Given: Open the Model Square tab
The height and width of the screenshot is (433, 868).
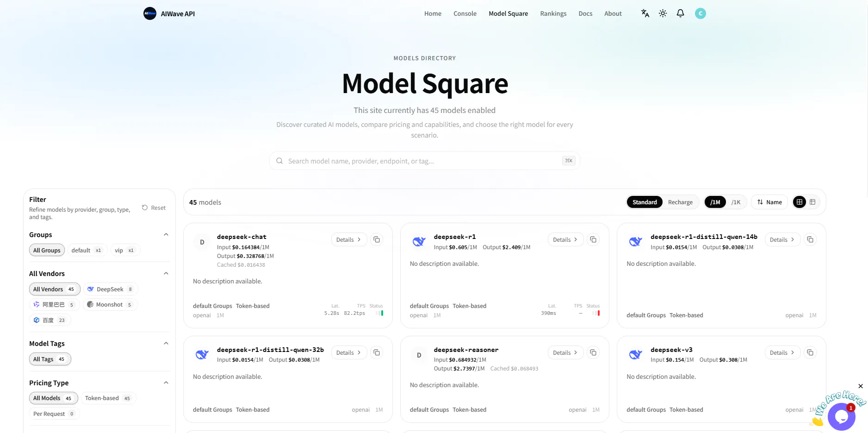Looking at the screenshot, I should (x=508, y=13).
